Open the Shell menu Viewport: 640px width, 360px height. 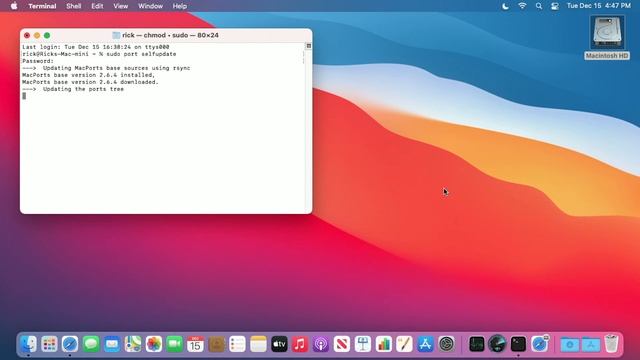click(x=73, y=6)
